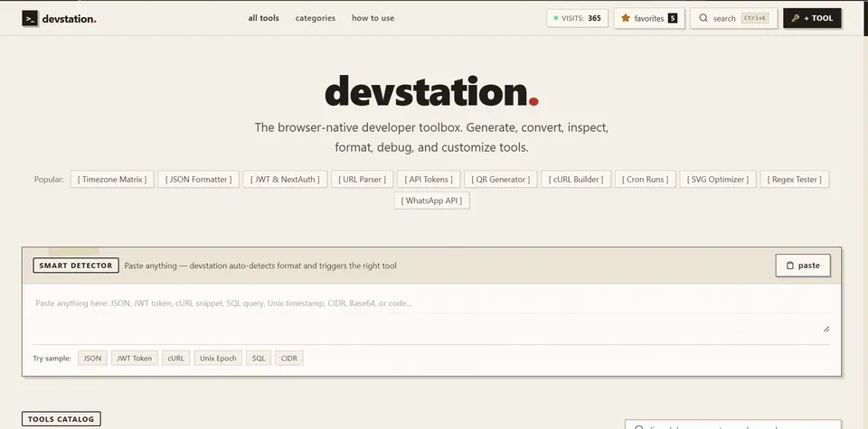868x429 pixels.
Task: Try the Unix Epoch sample
Action: [x=218, y=359]
